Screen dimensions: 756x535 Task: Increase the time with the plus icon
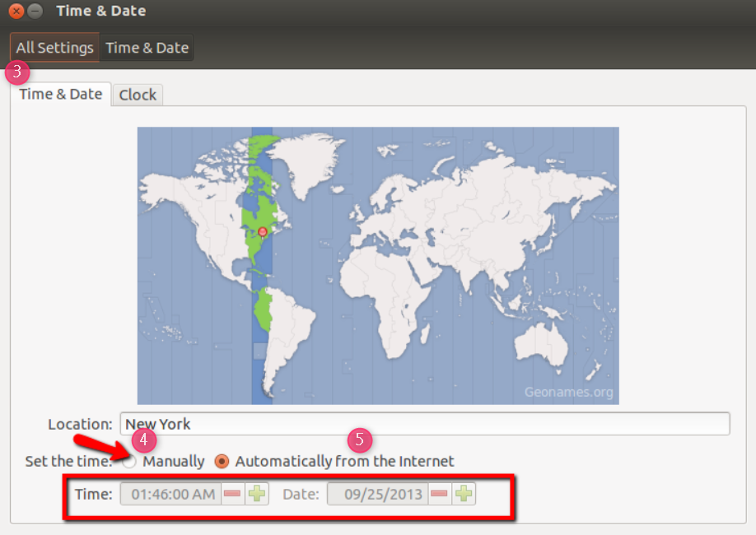[258, 494]
